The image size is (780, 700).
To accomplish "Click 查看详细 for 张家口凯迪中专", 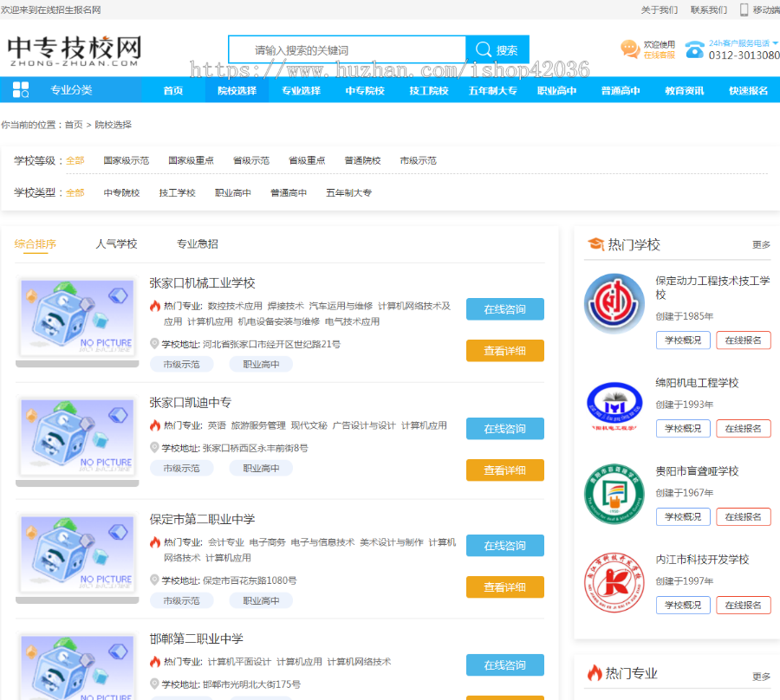I will pos(504,470).
